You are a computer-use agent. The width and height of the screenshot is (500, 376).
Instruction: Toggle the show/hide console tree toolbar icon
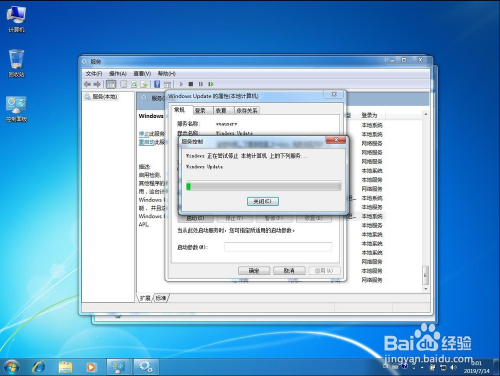111,84
